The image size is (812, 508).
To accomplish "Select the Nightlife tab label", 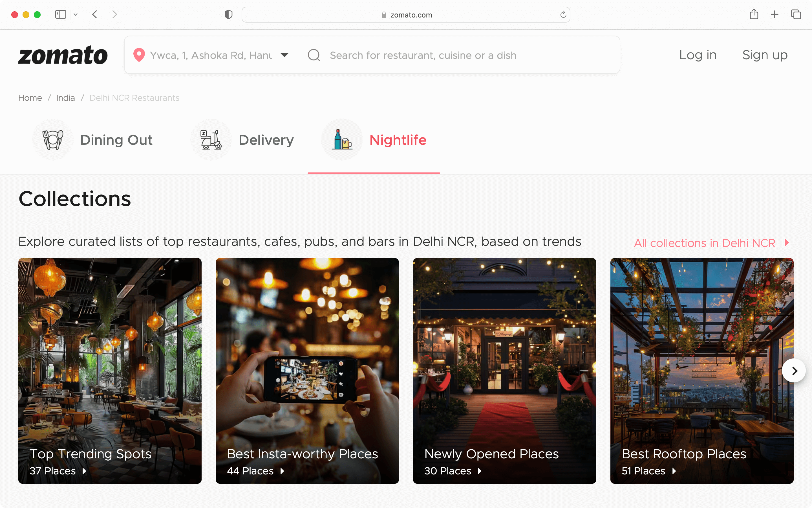I will click(x=398, y=140).
